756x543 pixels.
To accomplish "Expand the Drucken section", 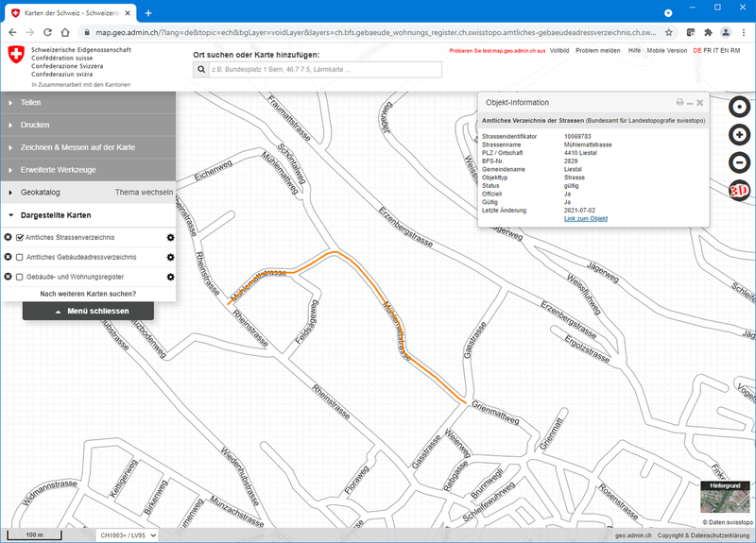I will (88, 125).
